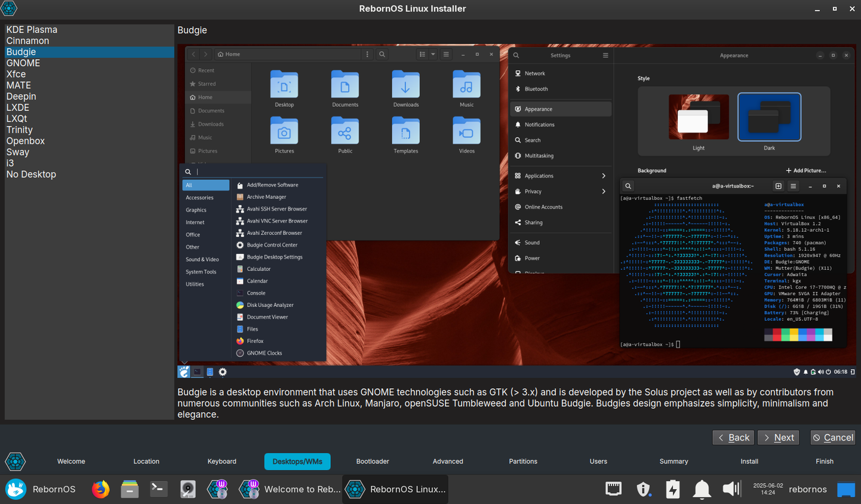Open the network tray icon

(x=613, y=489)
